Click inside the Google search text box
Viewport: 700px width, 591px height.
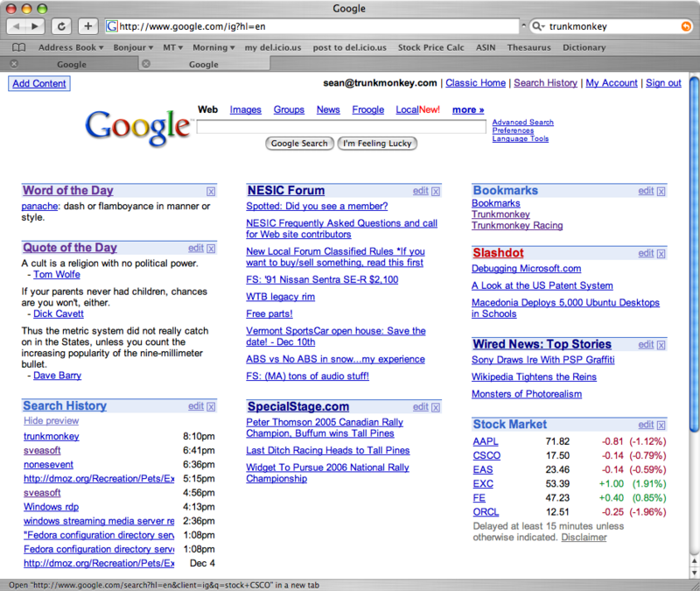(340, 127)
